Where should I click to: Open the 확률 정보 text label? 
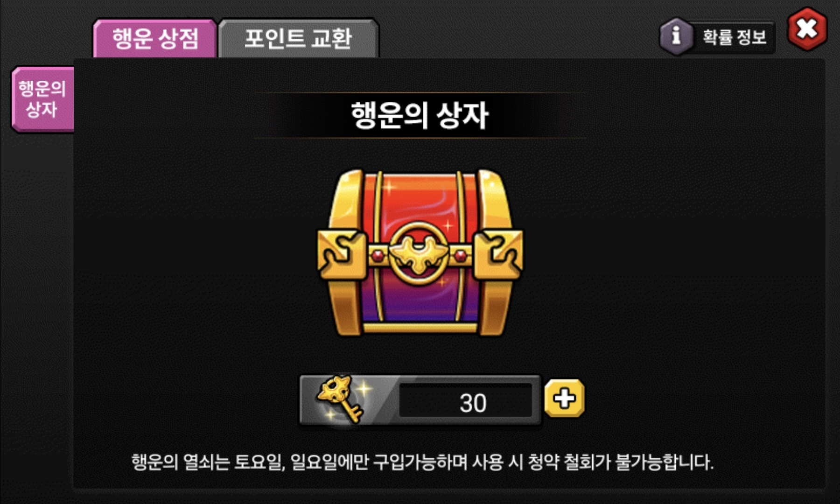click(735, 37)
